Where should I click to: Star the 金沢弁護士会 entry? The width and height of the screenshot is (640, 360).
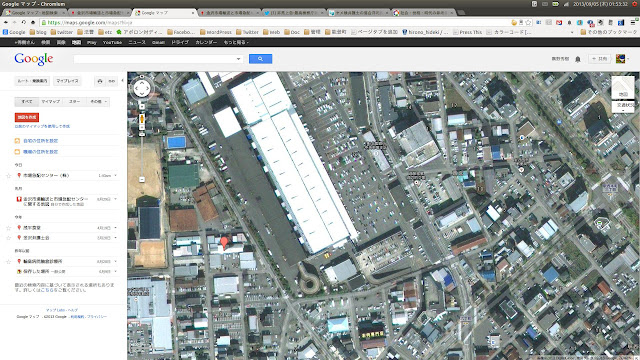(9, 238)
